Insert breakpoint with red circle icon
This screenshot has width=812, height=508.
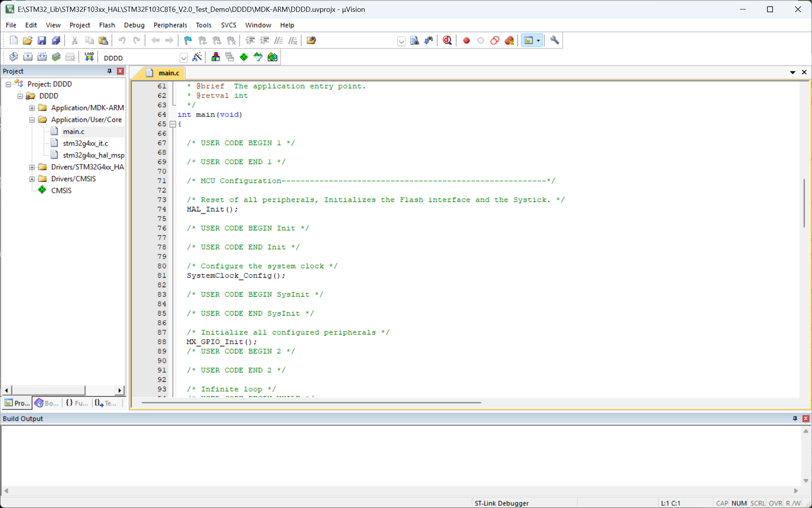click(x=466, y=40)
